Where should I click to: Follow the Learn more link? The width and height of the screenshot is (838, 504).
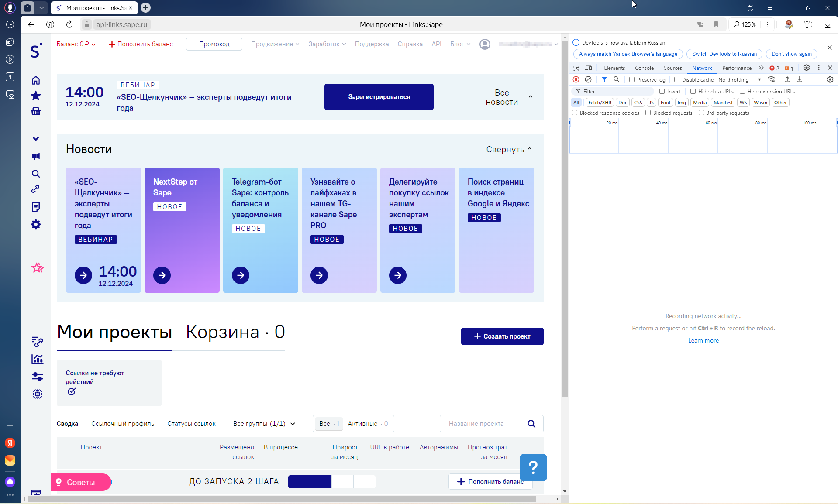pos(703,340)
